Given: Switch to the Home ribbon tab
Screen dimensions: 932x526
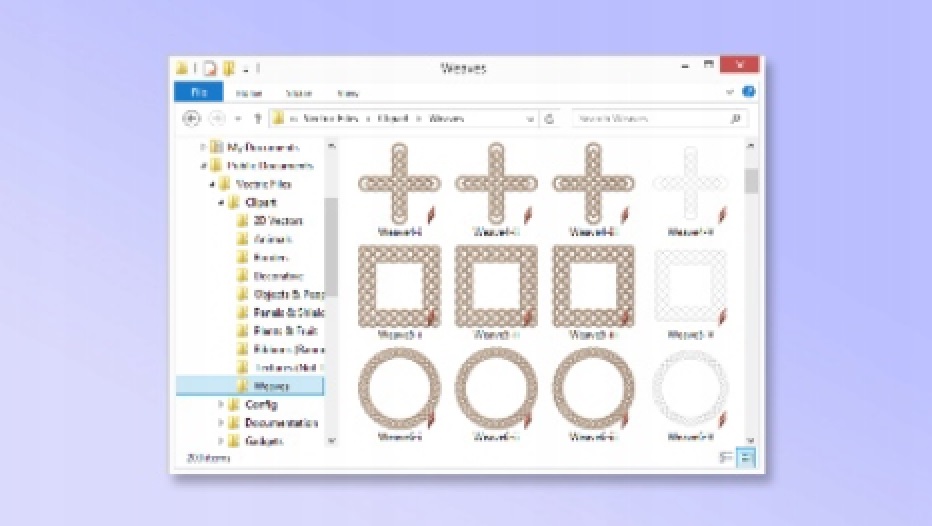Looking at the screenshot, I should pyautogui.click(x=249, y=93).
